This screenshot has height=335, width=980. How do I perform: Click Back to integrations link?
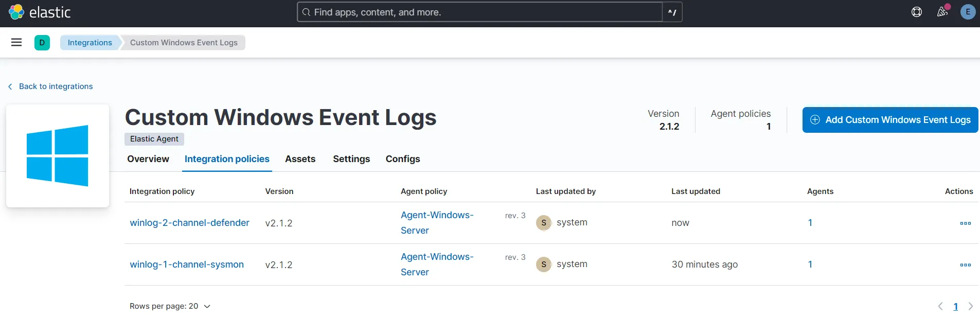(x=50, y=86)
